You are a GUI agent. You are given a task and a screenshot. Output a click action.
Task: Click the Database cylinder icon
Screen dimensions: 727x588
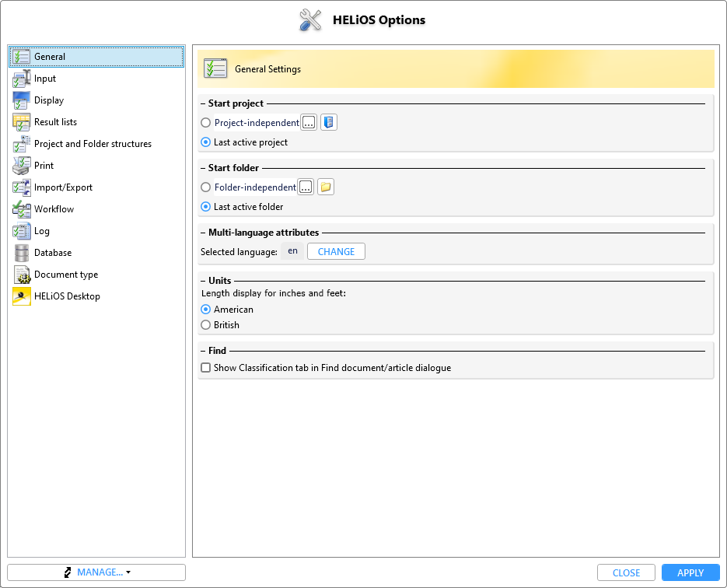[x=21, y=253]
